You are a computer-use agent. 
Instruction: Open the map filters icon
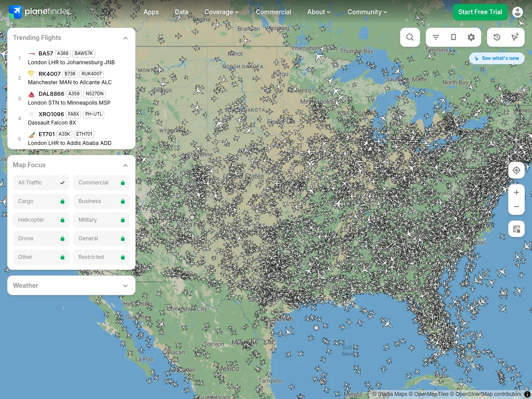click(436, 37)
